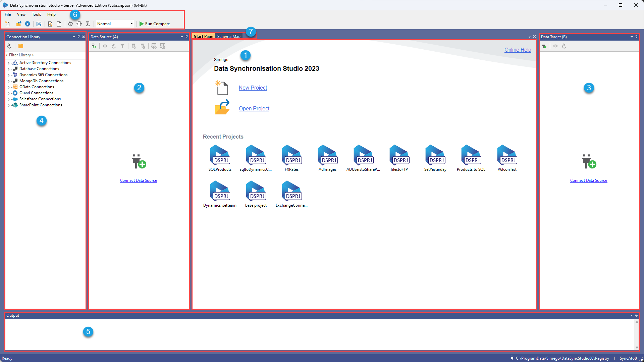Open the Tools menu
644x362 pixels.
[x=36, y=14]
